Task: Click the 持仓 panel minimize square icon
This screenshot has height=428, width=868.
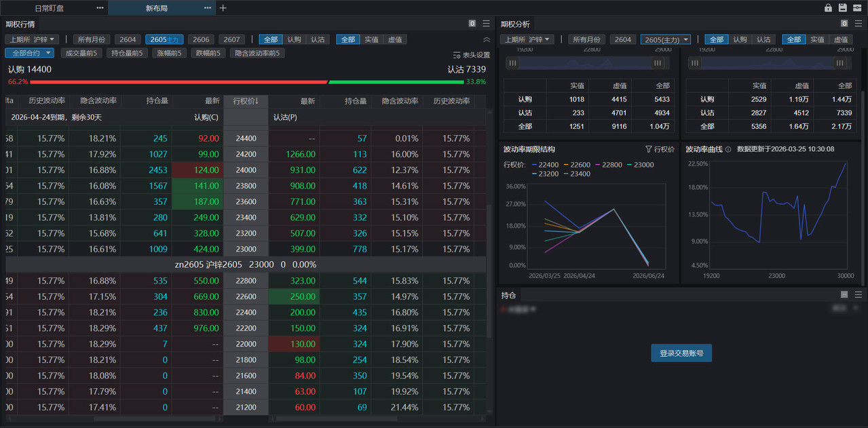Action: [844, 294]
